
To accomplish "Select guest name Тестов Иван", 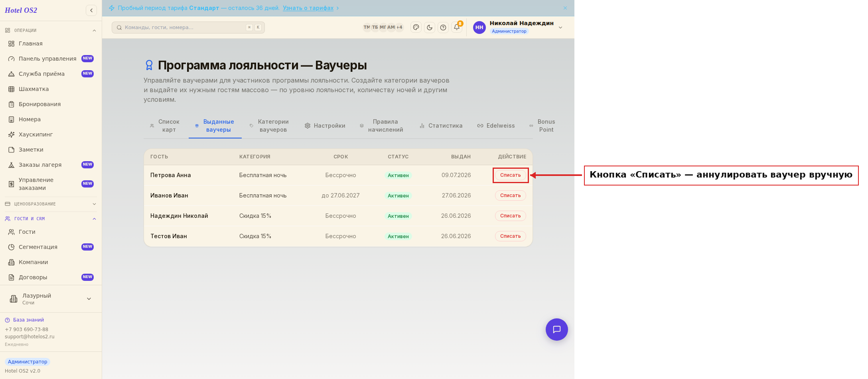I will (x=168, y=236).
